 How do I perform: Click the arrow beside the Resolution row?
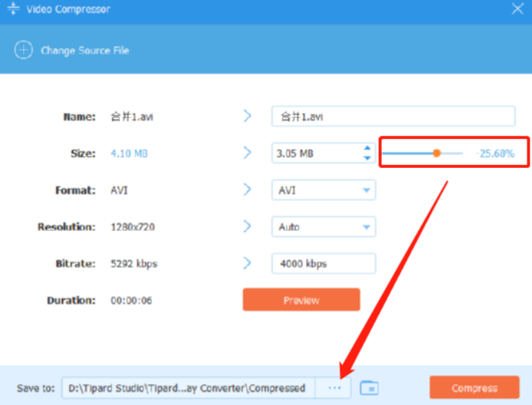pos(247,226)
